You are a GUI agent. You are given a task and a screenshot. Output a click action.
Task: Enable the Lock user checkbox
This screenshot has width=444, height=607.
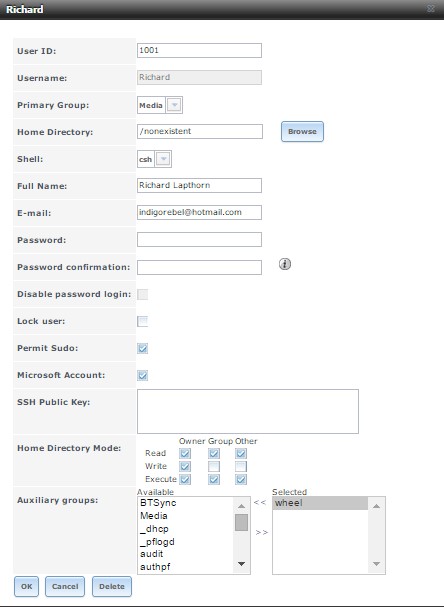pyautogui.click(x=142, y=321)
